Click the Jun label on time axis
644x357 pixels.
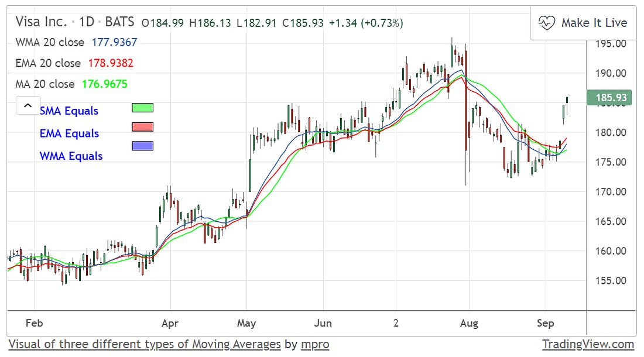(323, 324)
